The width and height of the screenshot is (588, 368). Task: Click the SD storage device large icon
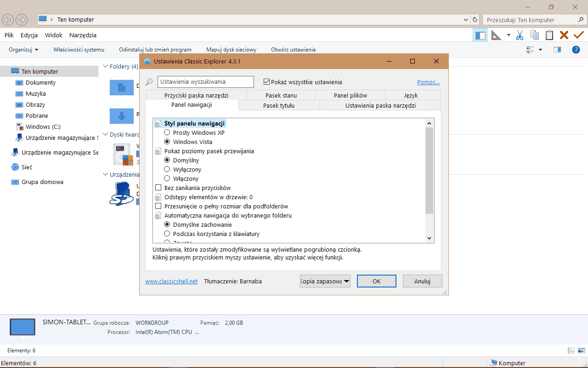tap(121, 193)
